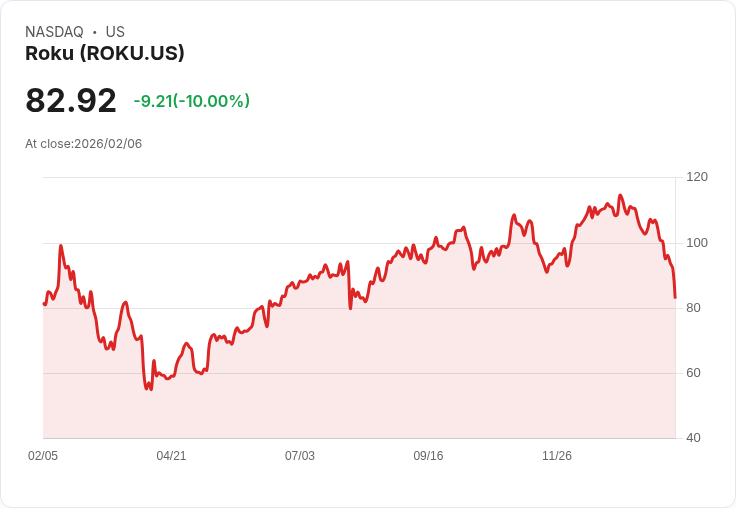Select the 80 price axis label
Viewport: 736px width, 508px height.
coord(693,308)
